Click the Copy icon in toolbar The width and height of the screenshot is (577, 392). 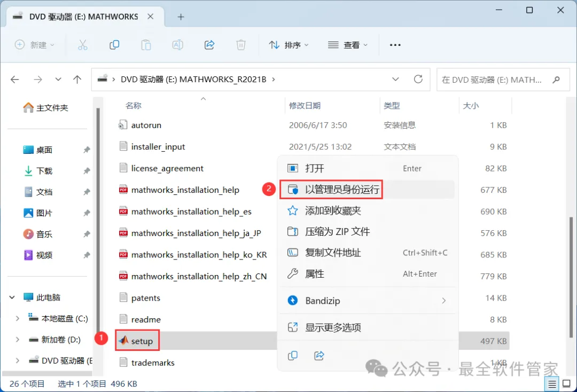click(x=114, y=45)
